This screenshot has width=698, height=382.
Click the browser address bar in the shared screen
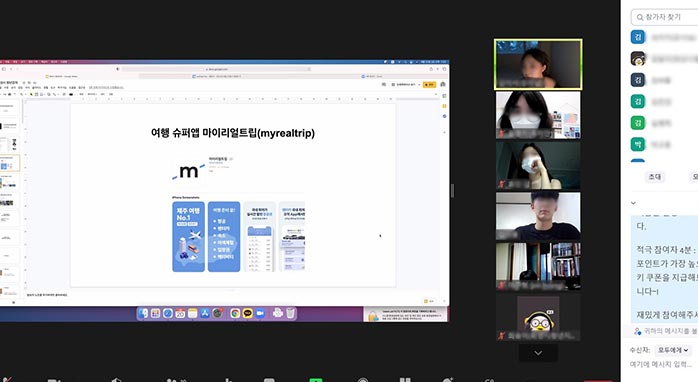(216, 69)
